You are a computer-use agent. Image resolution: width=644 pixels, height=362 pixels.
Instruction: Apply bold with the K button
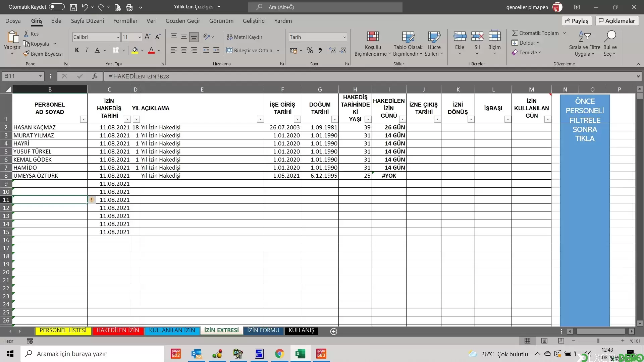77,50
